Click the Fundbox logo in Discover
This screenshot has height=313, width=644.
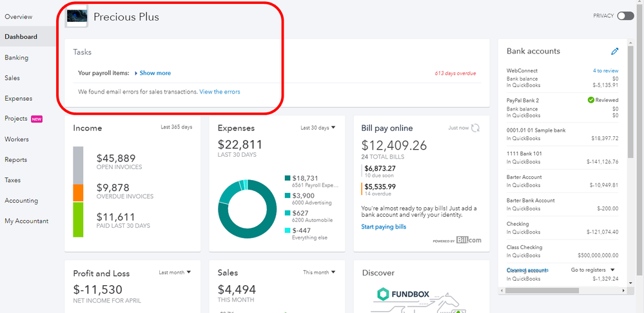point(403,294)
